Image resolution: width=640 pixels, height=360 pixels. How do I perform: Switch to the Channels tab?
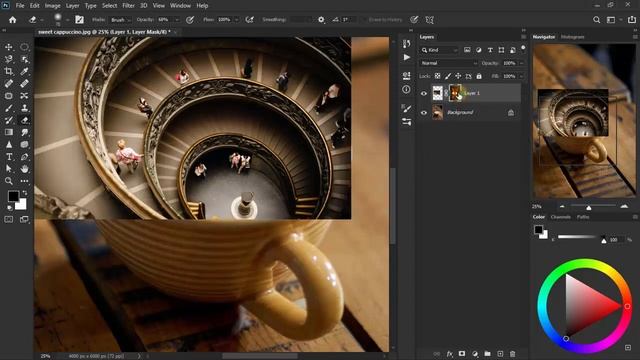point(560,217)
